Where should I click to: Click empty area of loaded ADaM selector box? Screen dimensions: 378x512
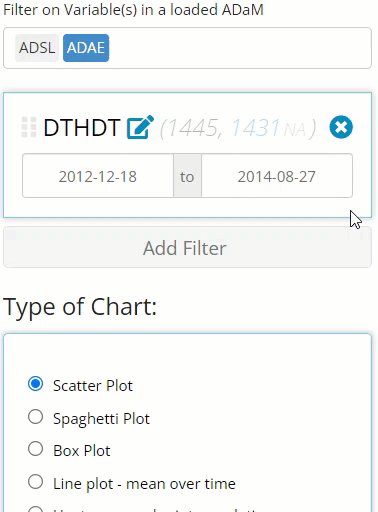[x=240, y=48]
